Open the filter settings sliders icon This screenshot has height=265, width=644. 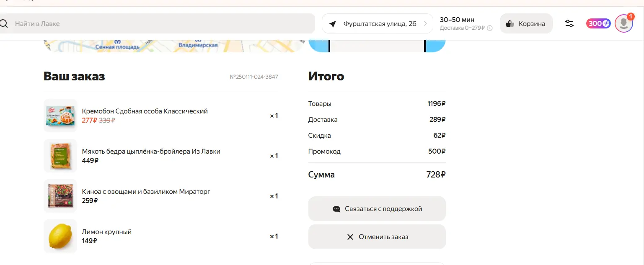coord(569,23)
